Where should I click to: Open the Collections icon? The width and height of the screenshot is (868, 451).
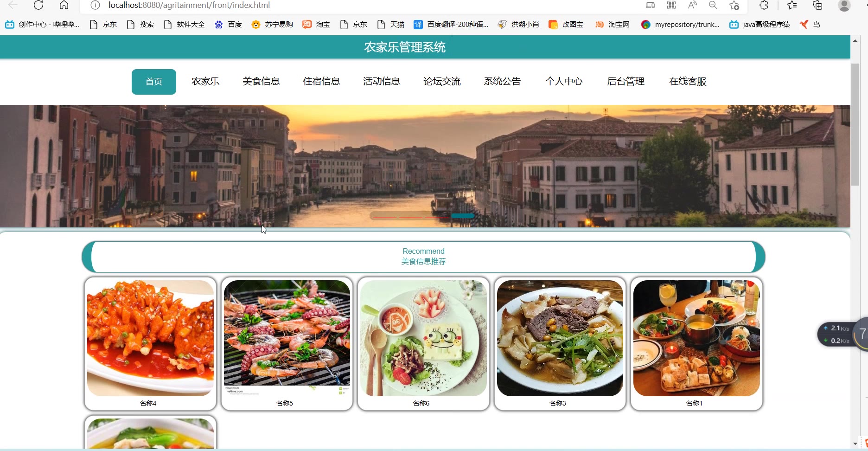click(817, 5)
